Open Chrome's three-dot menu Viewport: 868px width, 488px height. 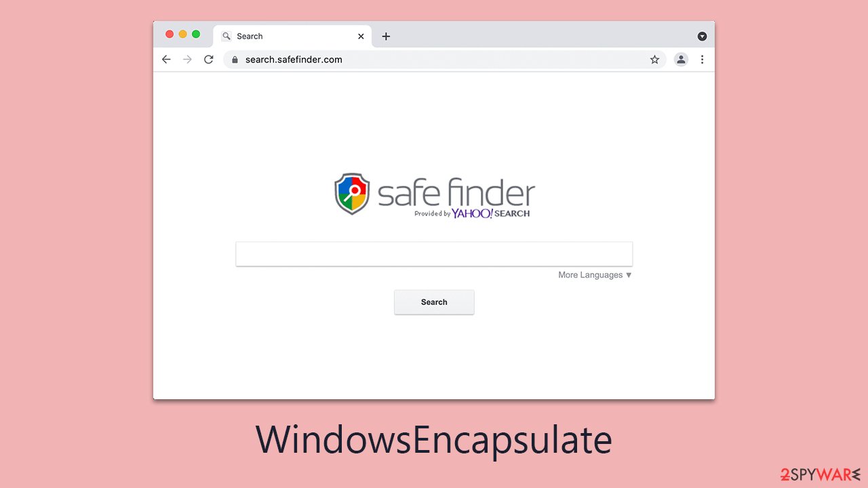coord(702,60)
